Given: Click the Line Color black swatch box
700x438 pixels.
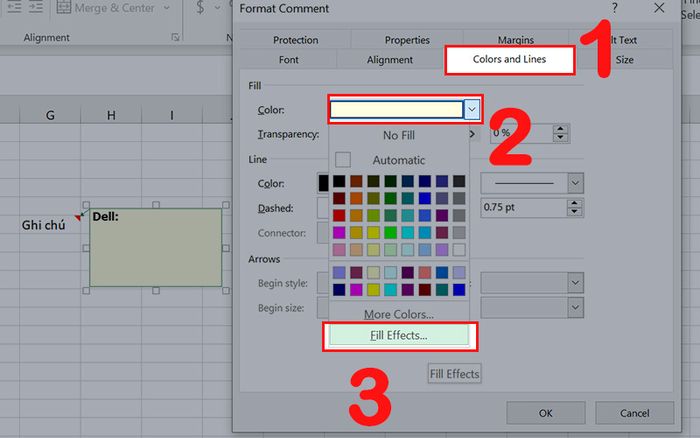Looking at the screenshot, I should point(323,183).
